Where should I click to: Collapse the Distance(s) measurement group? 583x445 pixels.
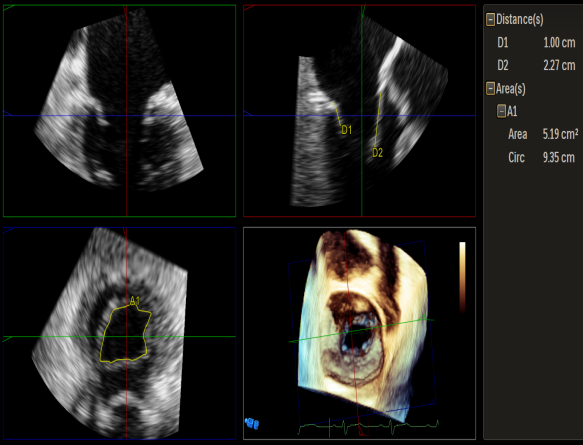click(490, 19)
